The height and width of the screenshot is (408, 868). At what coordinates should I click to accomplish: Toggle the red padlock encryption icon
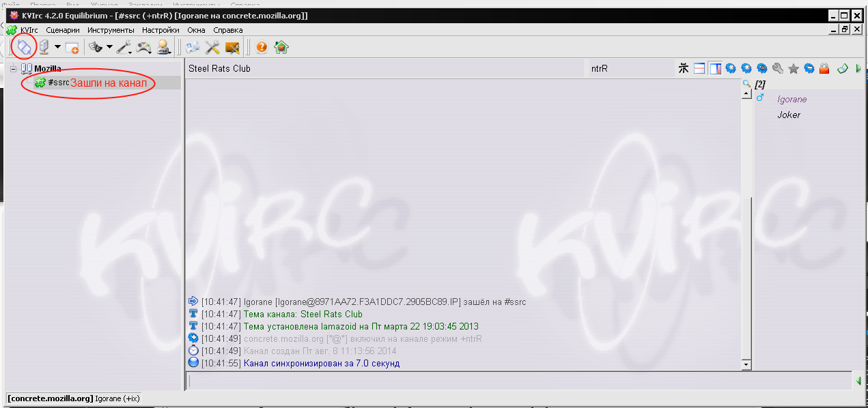coord(824,68)
